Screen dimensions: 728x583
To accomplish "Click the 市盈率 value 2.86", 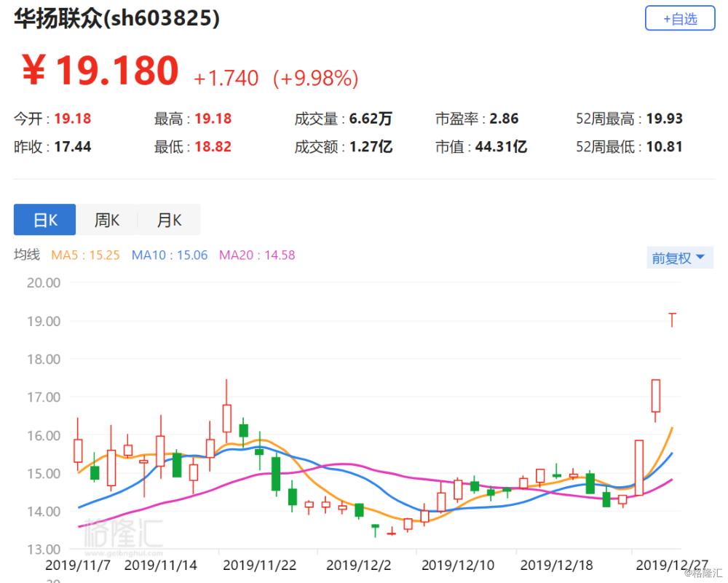I will pos(504,119).
